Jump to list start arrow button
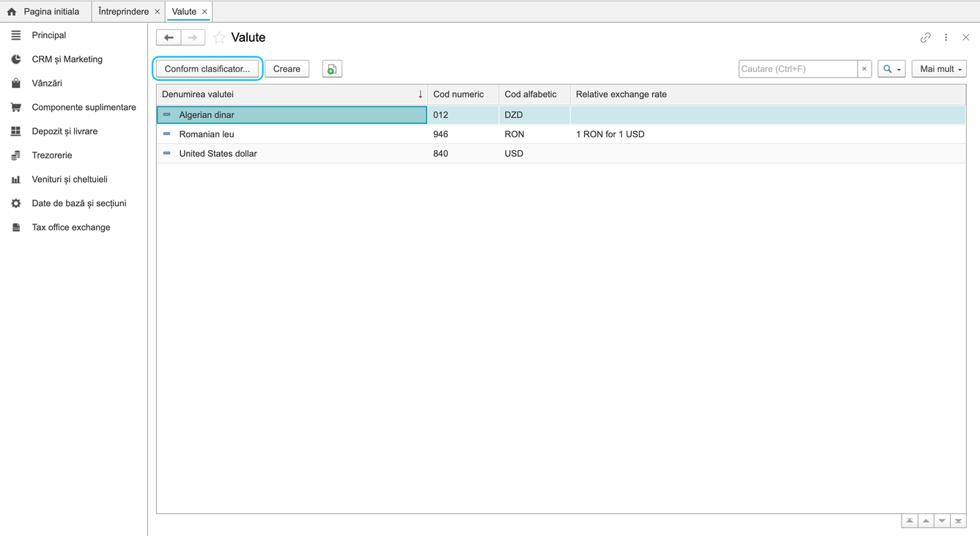 (910, 521)
